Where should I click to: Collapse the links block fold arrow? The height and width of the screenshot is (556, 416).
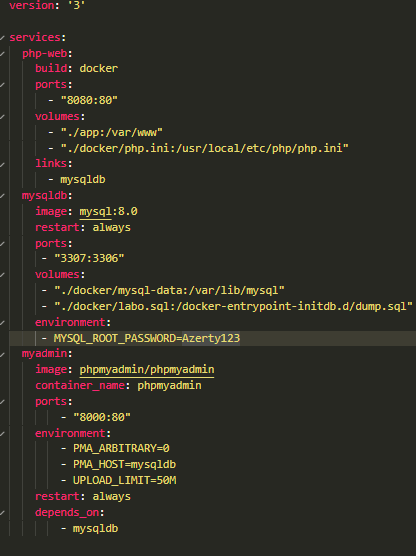tap(2, 164)
